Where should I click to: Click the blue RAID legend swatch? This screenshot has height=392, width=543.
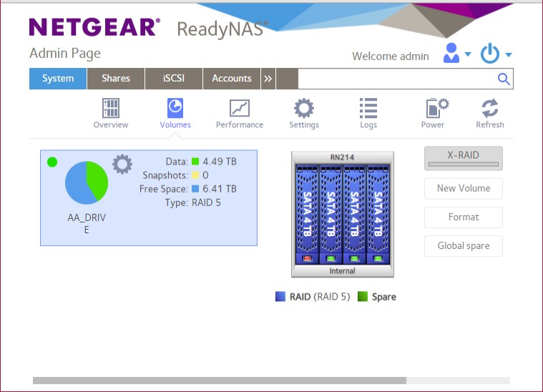point(280,296)
